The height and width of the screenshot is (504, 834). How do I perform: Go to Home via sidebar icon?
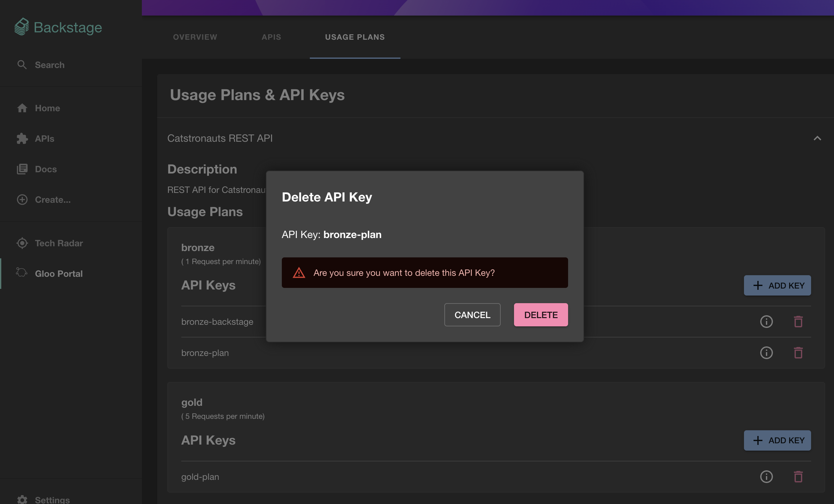point(22,108)
